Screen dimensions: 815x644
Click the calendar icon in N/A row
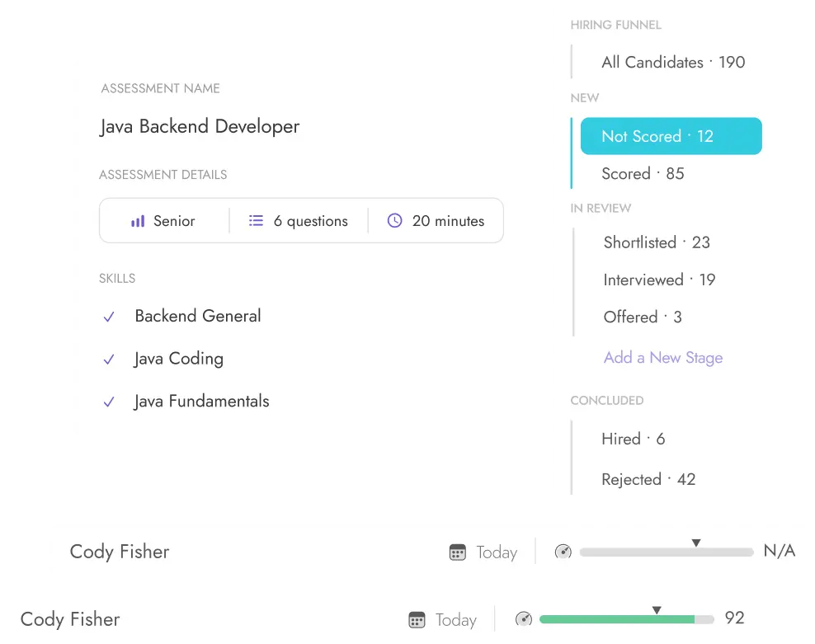458,552
